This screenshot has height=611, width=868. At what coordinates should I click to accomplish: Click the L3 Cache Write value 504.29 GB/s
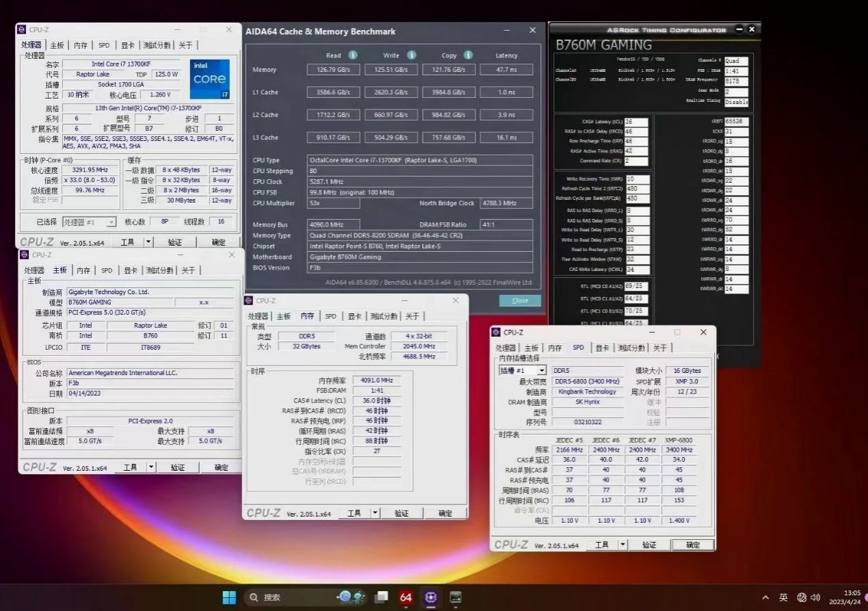[391, 138]
